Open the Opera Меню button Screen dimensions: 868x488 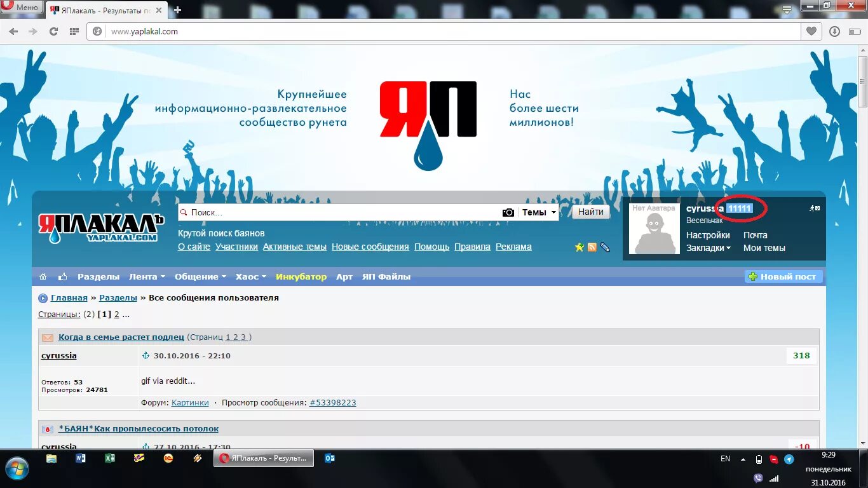tap(22, 7)
